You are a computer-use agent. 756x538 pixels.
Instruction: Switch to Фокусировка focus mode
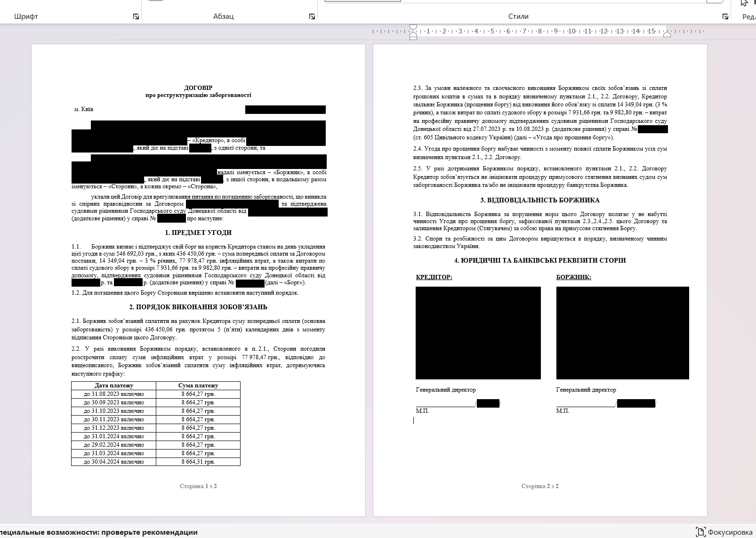coord(725,532)
